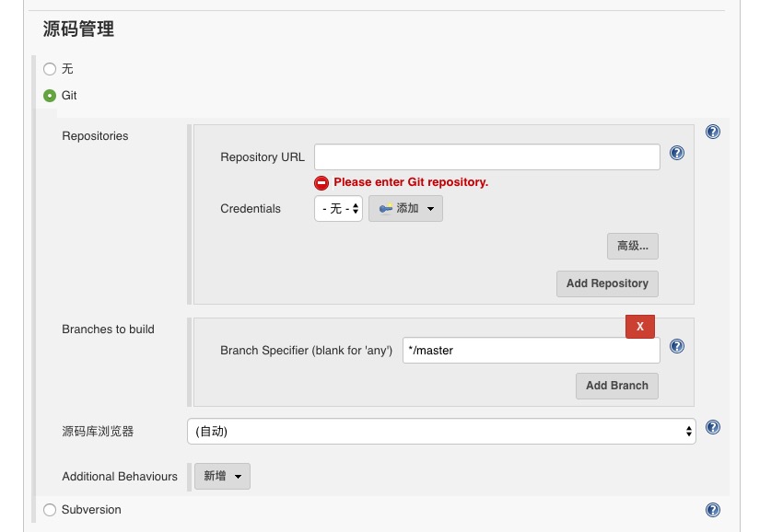Image resolution: width=783 pixels, height=532 pixels.
Task: Click the Add Branch button
Action: [616, 386]
